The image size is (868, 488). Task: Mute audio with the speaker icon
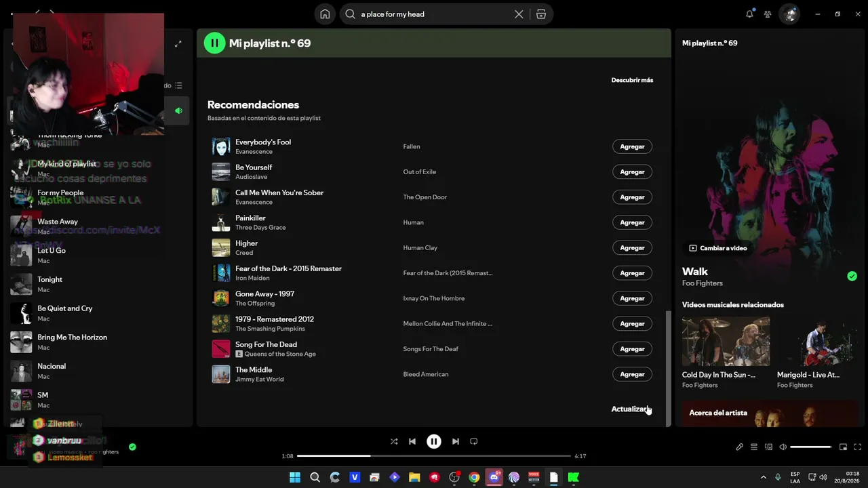click(x=783, y=447)
